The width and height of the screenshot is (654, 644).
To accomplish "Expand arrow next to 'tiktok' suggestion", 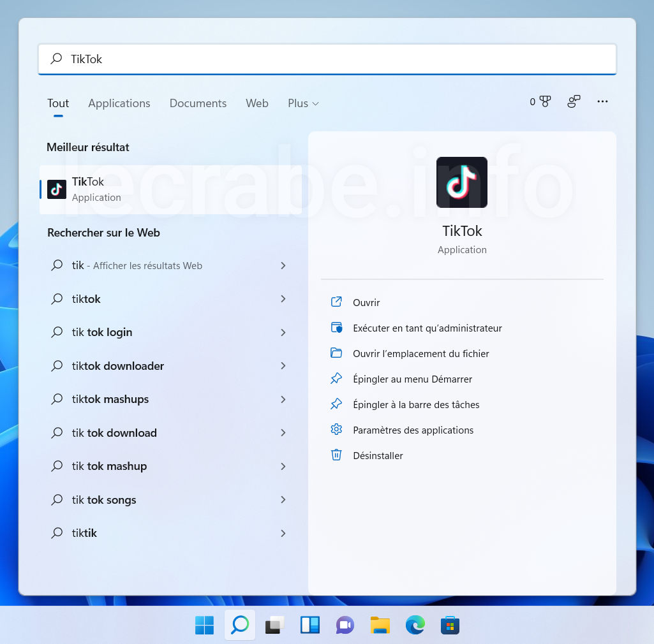I will click(x=283, y=299).
